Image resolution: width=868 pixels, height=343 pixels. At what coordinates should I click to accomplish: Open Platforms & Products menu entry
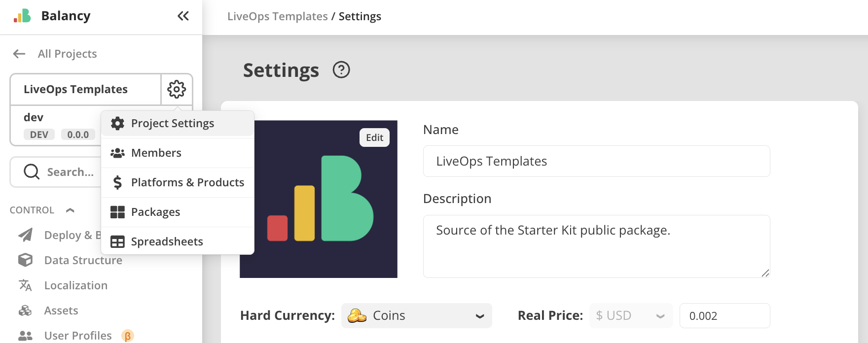pos(187,182)
